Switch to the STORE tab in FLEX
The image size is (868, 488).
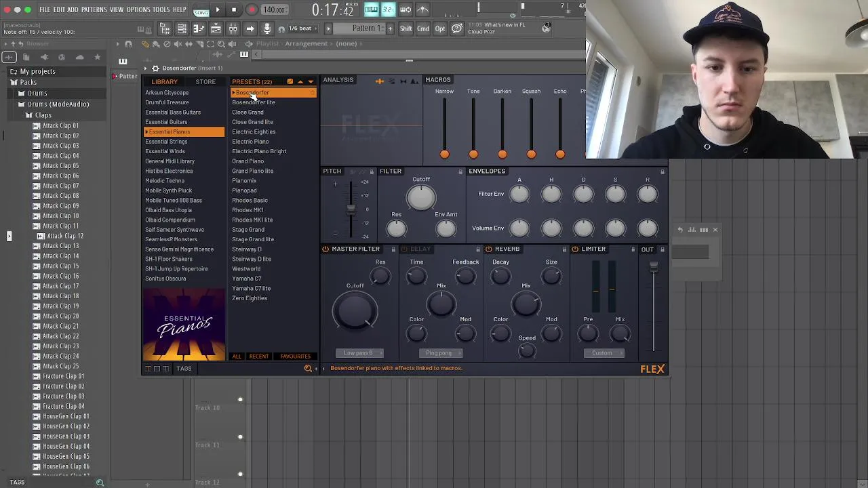tap(205, 81)
